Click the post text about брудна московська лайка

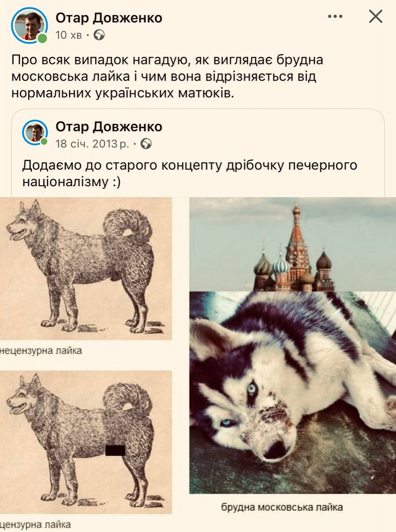(167, 76)
